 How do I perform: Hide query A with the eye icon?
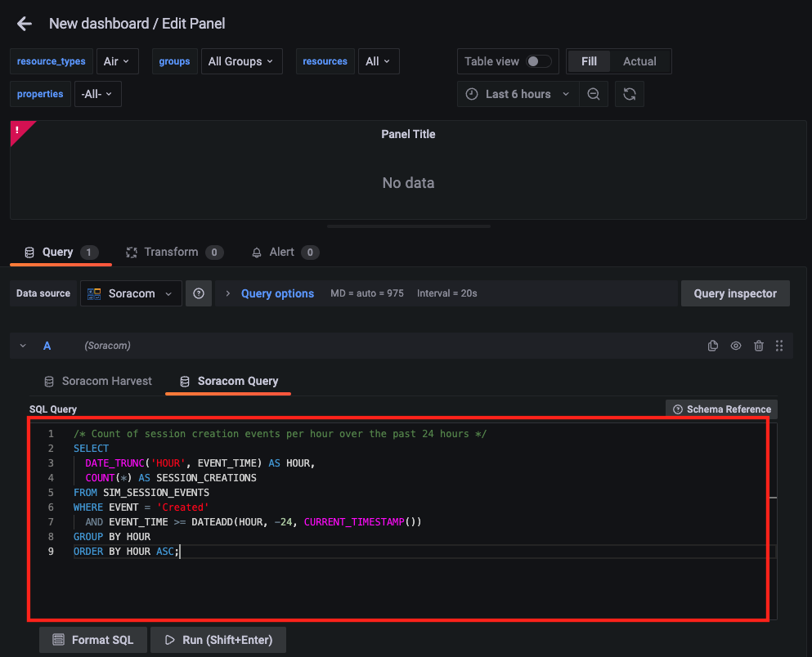pyautogui.click(x=736, y=346)
